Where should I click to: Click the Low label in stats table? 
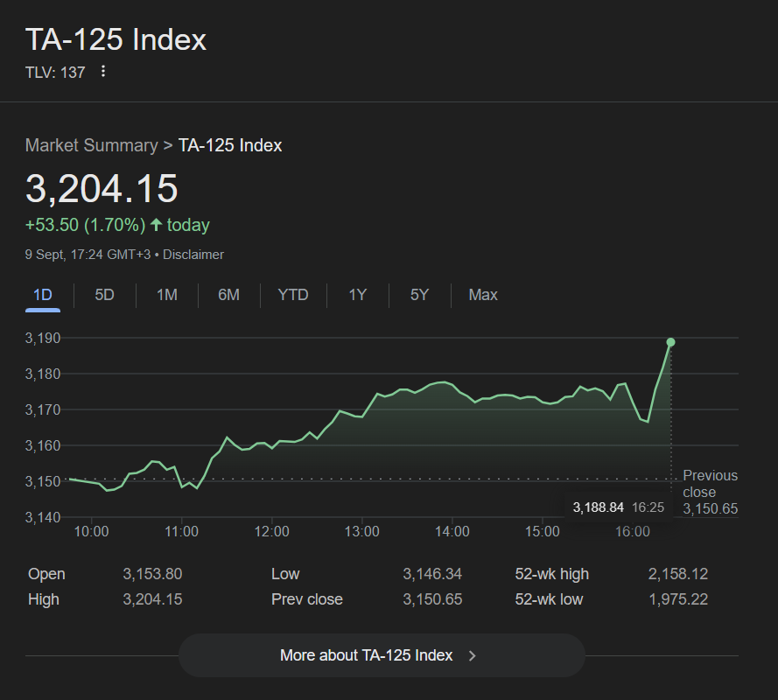coord(285,574)
